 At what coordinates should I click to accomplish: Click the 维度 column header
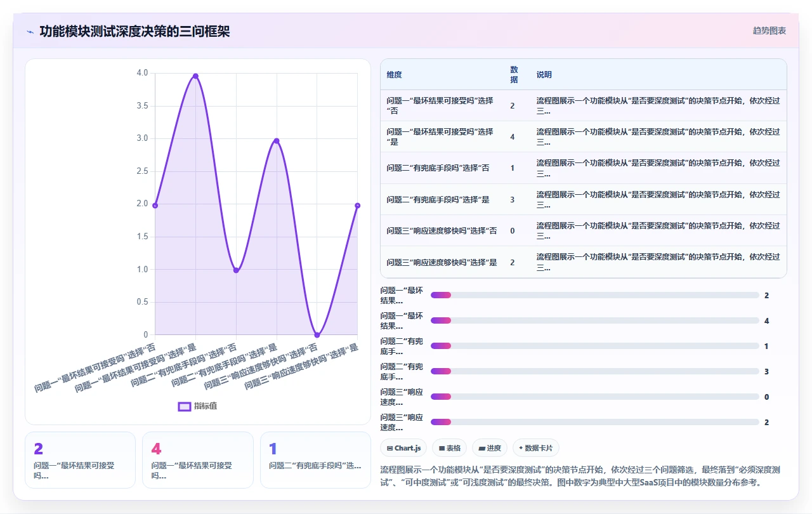coord(394,75)
